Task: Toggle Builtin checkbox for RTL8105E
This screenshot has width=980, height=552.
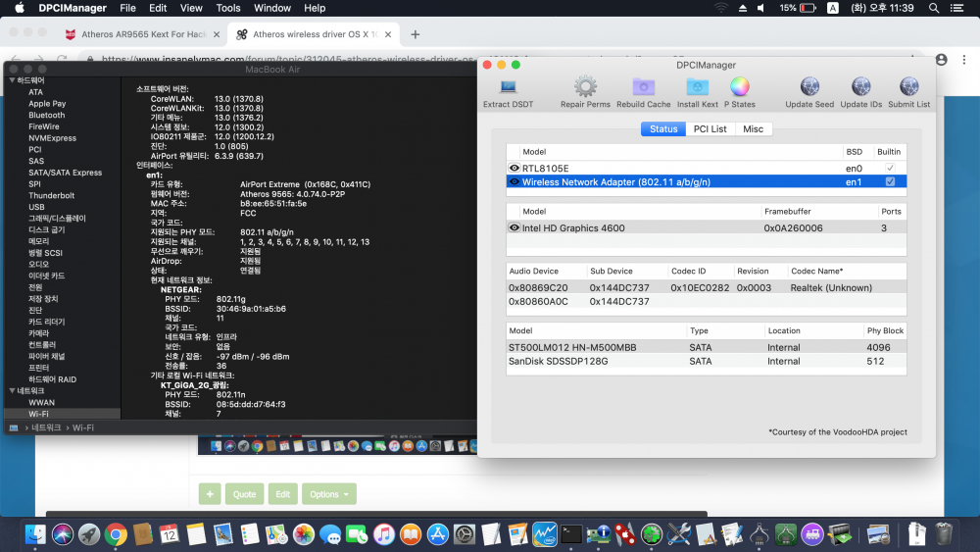Action: (890, 169)
